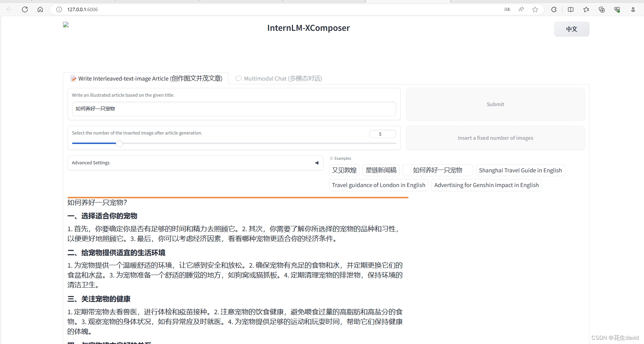Viewport: 644px width, 344px height.
Task: Choose example 如何养好一只宠物
Action: click(437, 170)
